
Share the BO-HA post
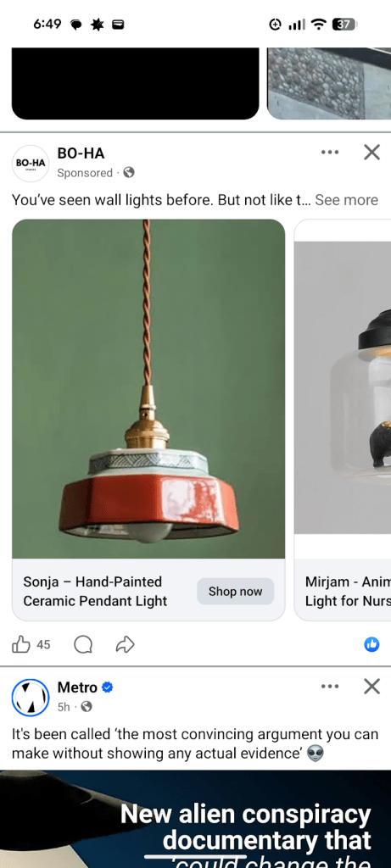[x=126, y=644]
